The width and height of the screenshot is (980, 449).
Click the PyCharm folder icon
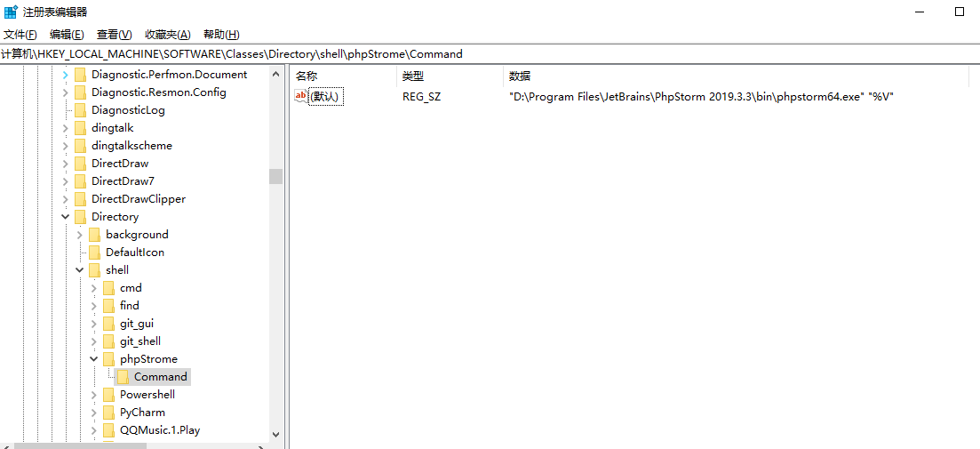(x=108, y=413)
